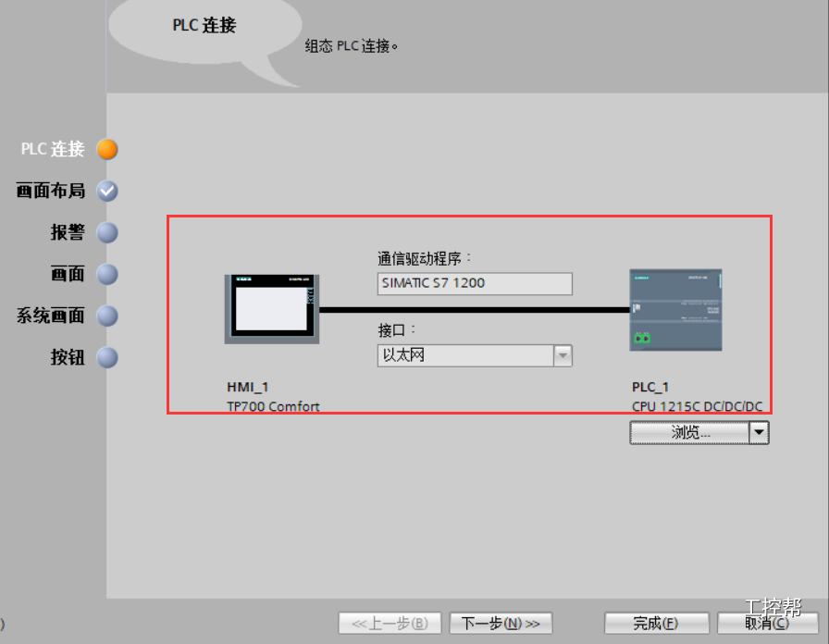
Task: Click the HMI_1 TP700 panel image
Action: click(x=272, y=309)
